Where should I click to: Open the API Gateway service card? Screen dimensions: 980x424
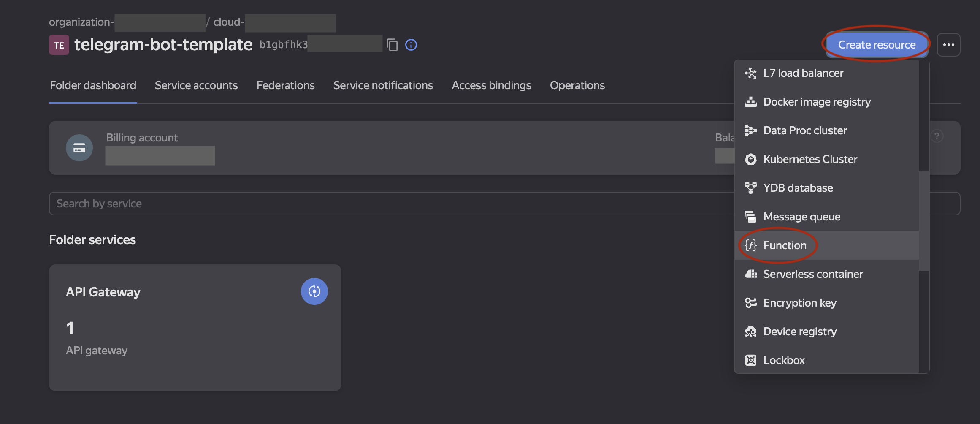[195, 328]
